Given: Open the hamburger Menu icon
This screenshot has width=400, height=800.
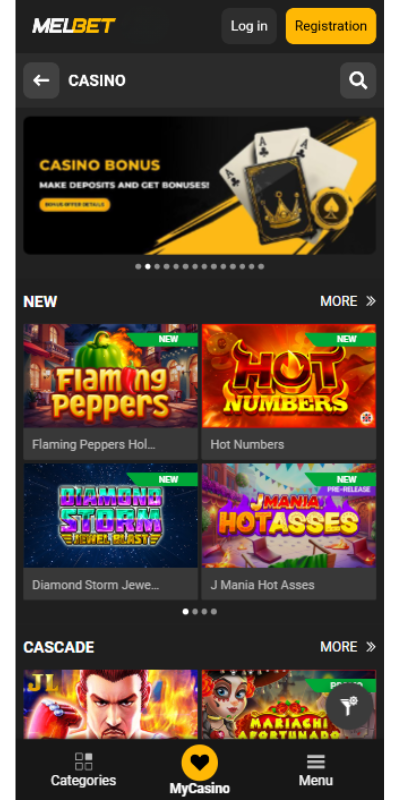Looking at the screenshot, I should [316, 762].
